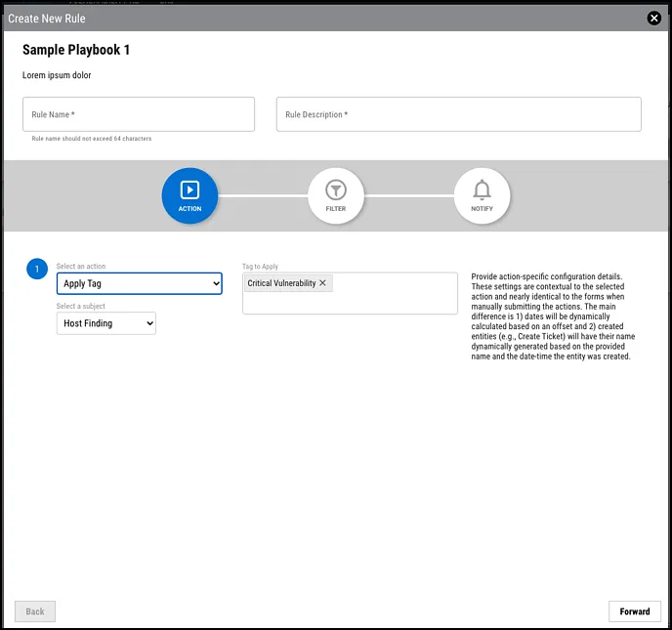Click the Forward button

(x=635, y=611)
